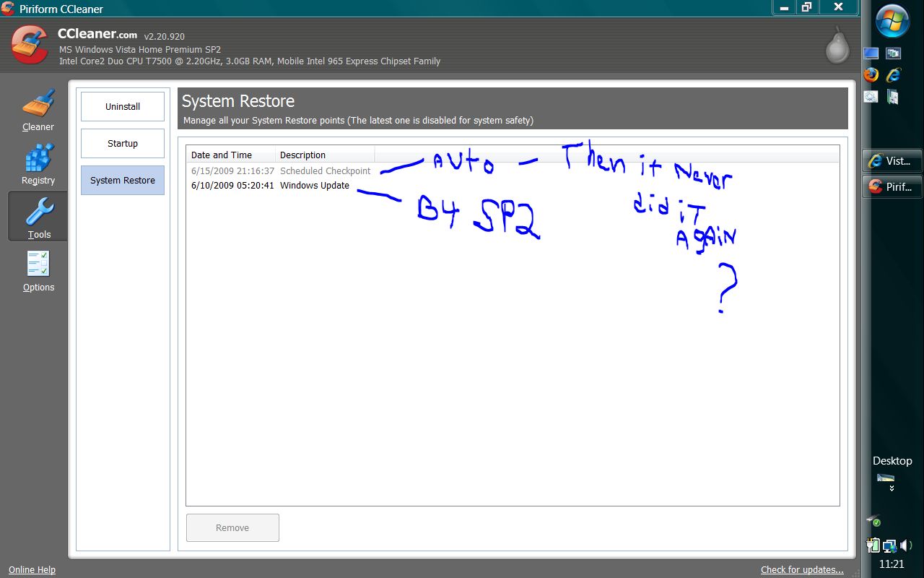This screenshot has width=924, height=578.
Task: Click the Piriform CCleaner title bar icon
Action: click(x=8, y=9)
